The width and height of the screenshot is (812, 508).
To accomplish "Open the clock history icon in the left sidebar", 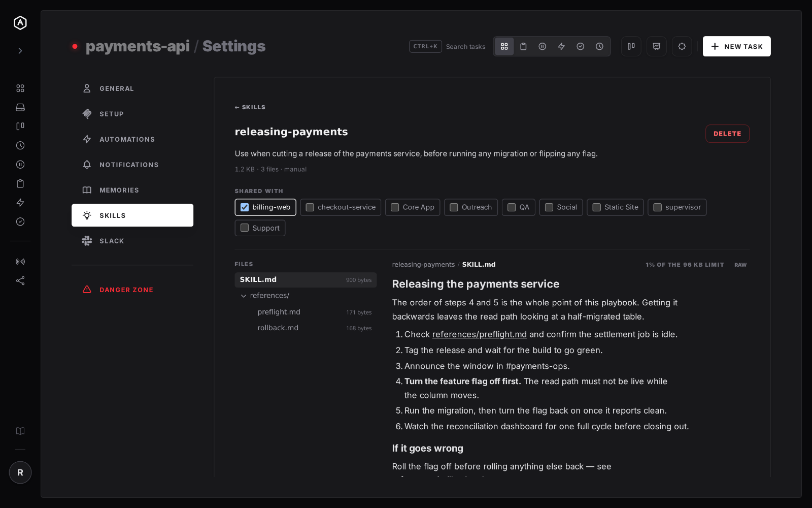I will [x=20, y=145].
